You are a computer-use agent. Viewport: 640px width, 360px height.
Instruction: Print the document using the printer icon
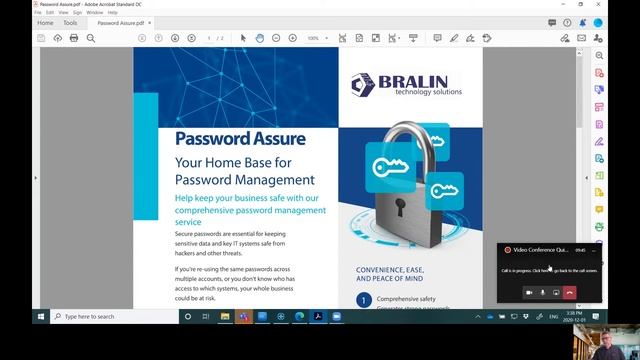[x=74, y=38]
